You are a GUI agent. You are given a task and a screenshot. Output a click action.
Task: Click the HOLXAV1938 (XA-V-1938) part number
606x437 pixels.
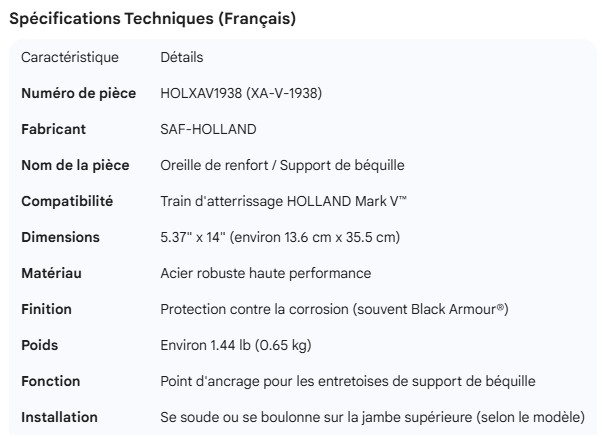pyautogui.click(x=241, y=94)
